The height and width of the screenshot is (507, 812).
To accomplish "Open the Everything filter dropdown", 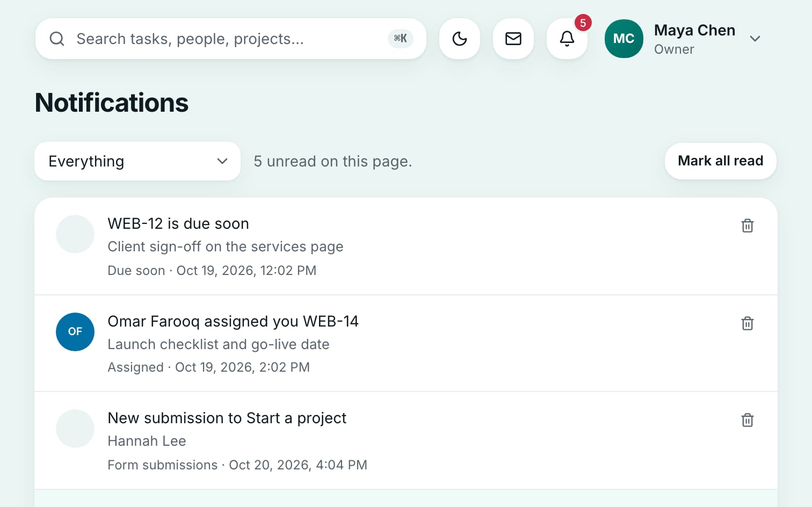I will pos(137,161).
